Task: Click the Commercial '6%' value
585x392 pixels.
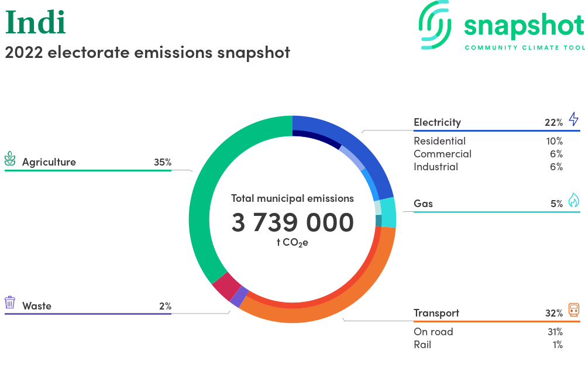Action: click(x=556, y=154)
